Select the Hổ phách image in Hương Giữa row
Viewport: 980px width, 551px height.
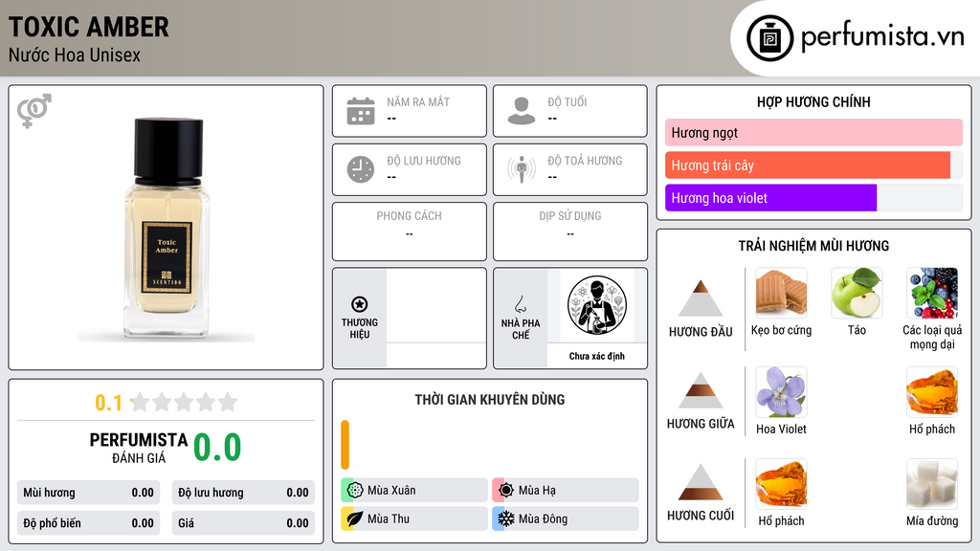(x=932, y=391)
